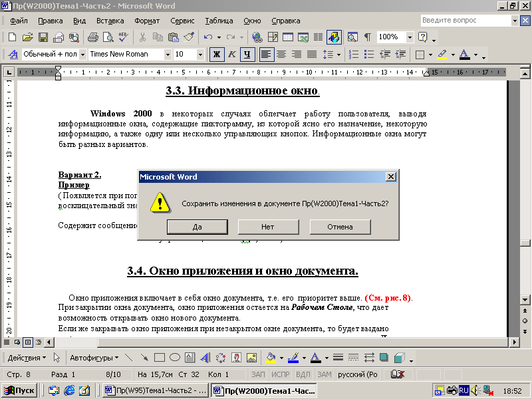The image size is (532, 399).
Task: Open line spacing dropdown arrow
Action: click(x=338, y=55)
